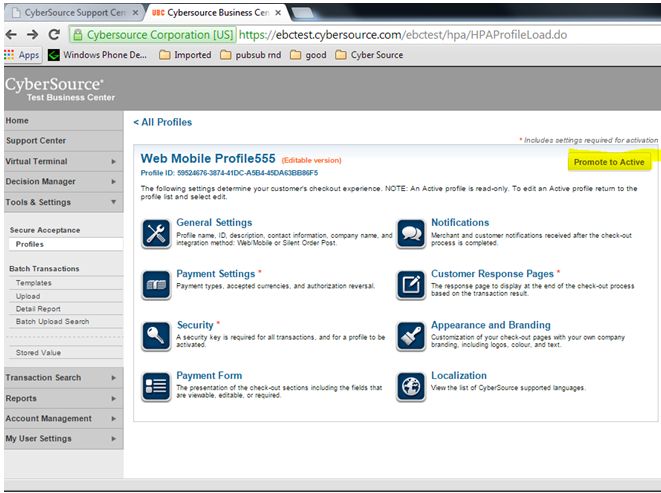
Task: Return via the < All Profiles link
Action: click(163, 122)
